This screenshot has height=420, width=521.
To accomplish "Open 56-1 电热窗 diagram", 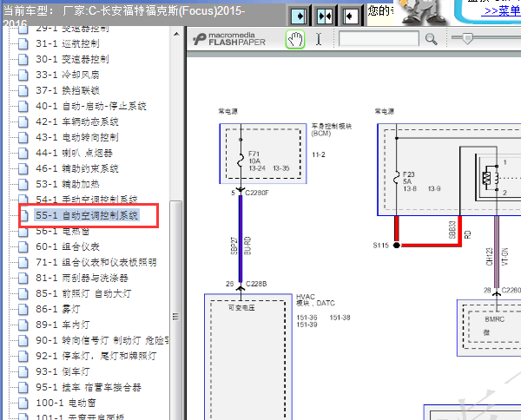I will 63,232.
